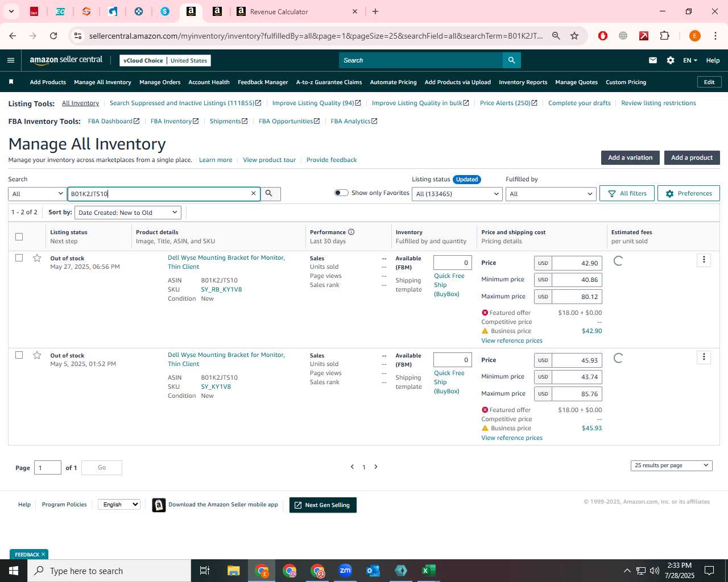This screenshot has height=582, width=728.
Task: Click the Amazon Seller Central logo
Action: 66,60
